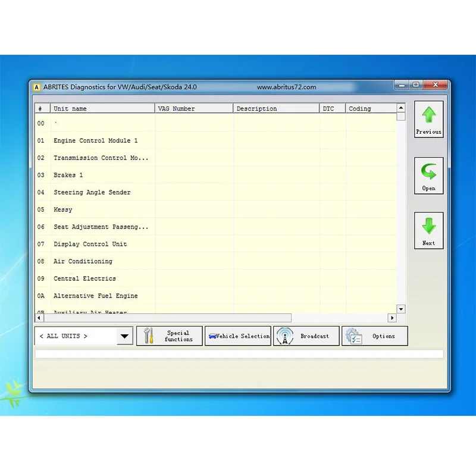476x476 pixels.
Task: Select the Central Electrics row
Action: point(216,278)
